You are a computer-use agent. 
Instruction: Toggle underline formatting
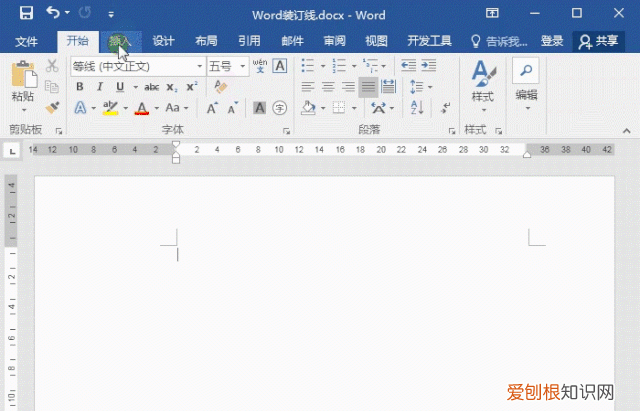pyautogui.click(x=120, y=87)
